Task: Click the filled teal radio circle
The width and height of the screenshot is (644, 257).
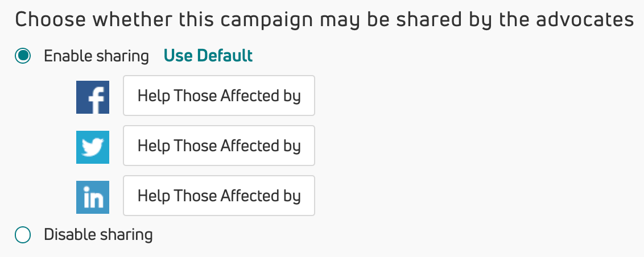Action: (23, 56)
